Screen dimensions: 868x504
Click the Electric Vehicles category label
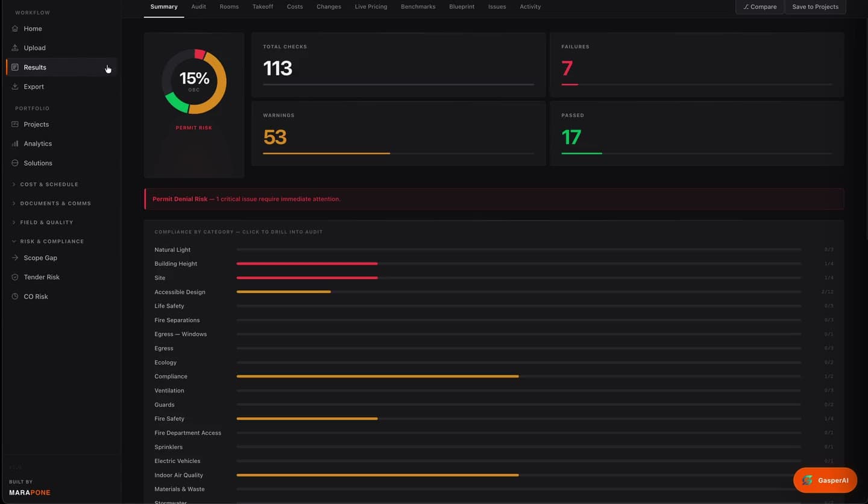177,461
